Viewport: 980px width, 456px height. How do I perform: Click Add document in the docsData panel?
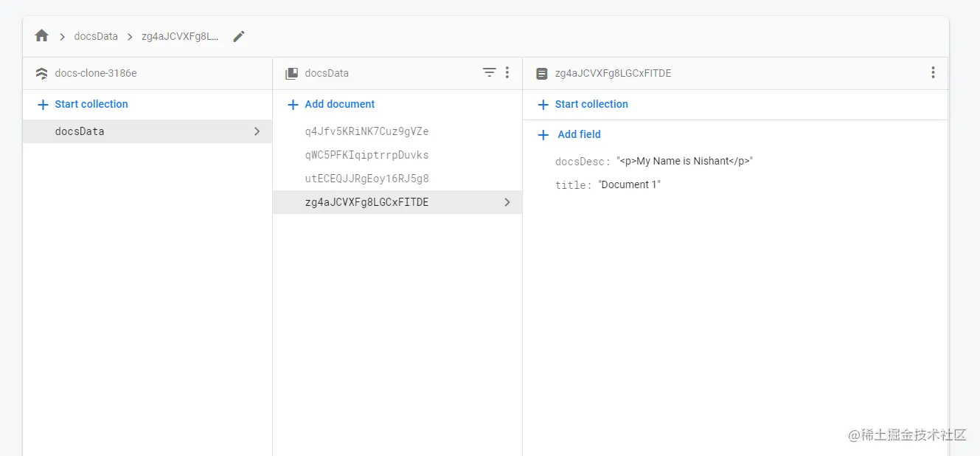[338, 104]
